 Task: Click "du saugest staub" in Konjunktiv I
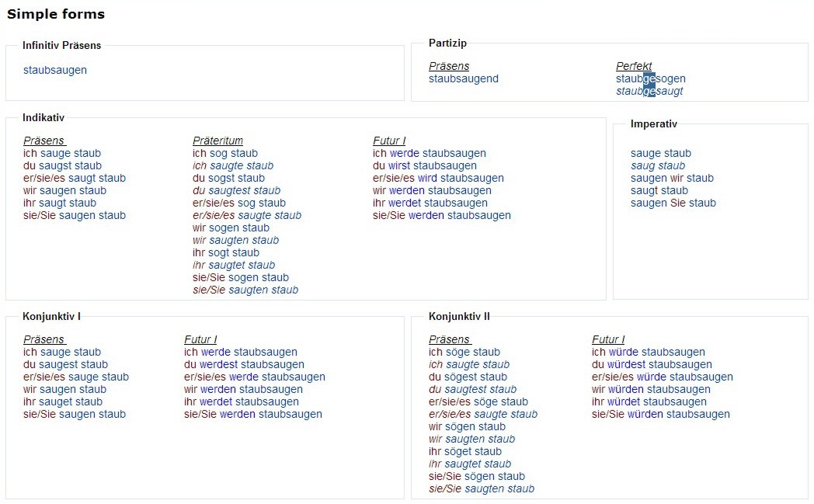[66, 364]
